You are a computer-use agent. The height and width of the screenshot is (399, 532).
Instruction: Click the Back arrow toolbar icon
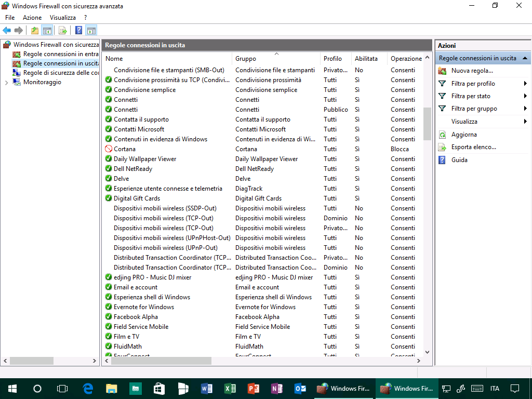click(6, 30)
